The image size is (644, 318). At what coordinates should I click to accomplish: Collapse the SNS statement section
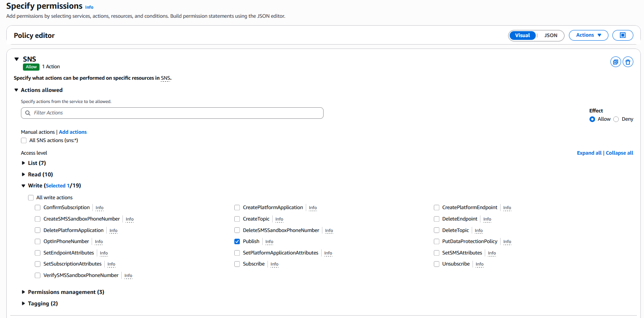17,59
